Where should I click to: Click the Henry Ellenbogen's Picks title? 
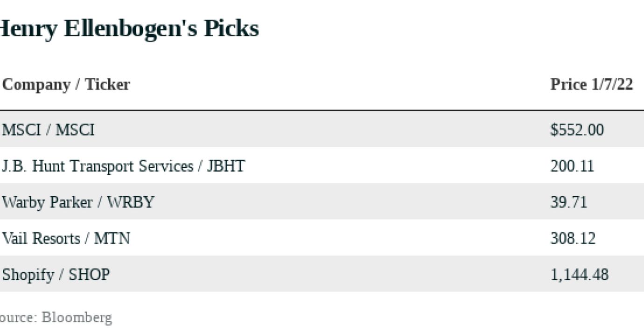[128, 29]
